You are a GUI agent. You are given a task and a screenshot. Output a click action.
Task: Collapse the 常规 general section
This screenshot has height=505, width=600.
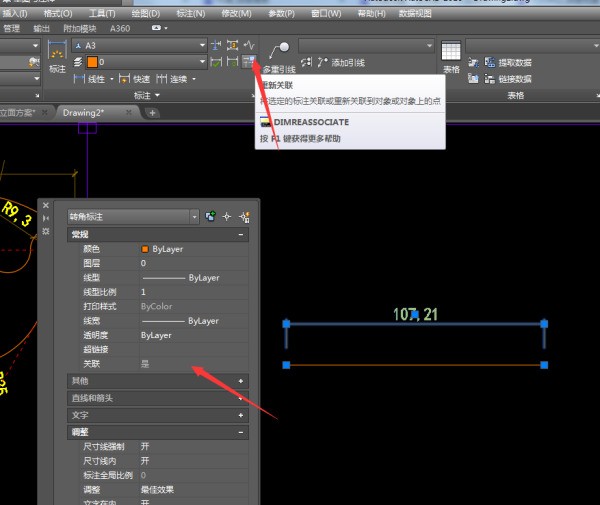pyautogui.click(x=241, y=234)
